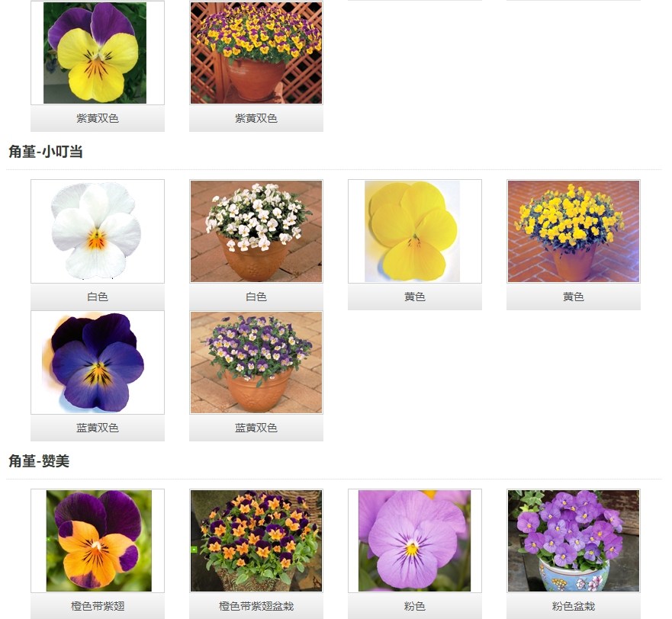
Task: Select the 粉色盆栽 caption label
Action: pyautogui.click(x=574, y=607)
